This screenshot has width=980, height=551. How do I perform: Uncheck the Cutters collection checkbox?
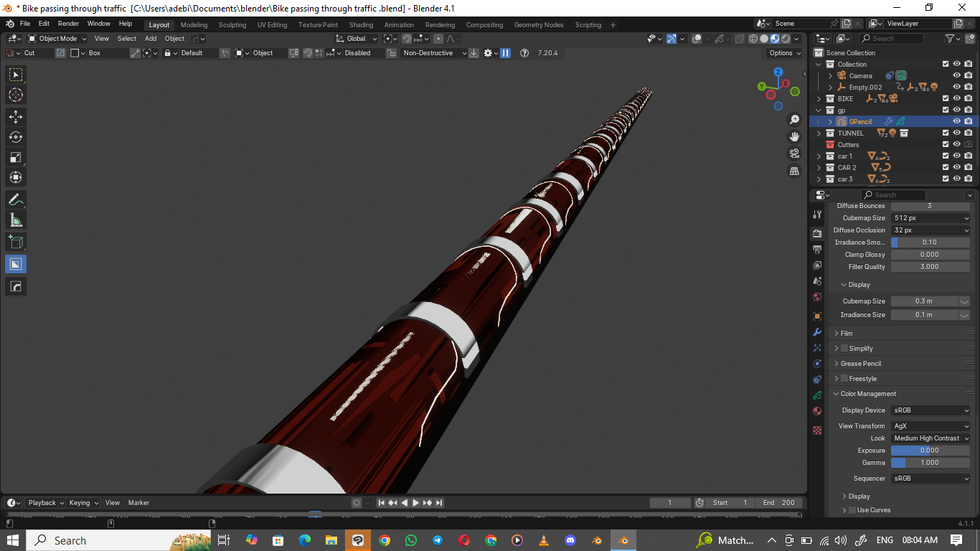point(946,144)
